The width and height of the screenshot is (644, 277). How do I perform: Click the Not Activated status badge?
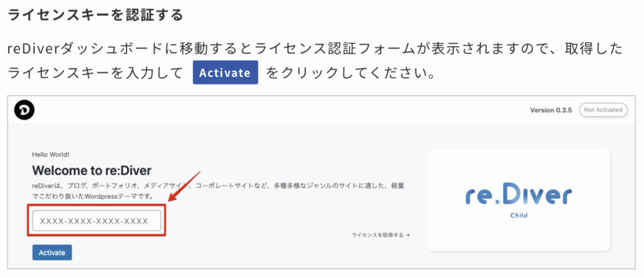pos(603,110)
